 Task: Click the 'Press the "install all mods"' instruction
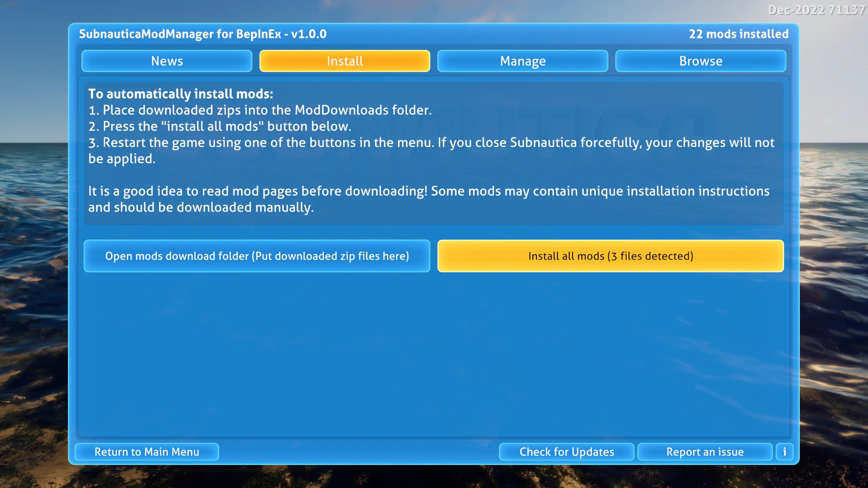[x=220, y=126]
